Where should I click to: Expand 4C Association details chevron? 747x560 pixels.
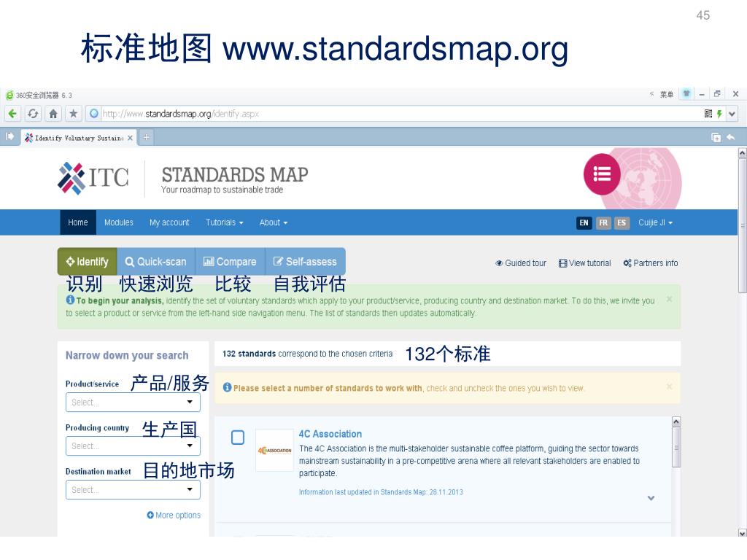(651, 498)
